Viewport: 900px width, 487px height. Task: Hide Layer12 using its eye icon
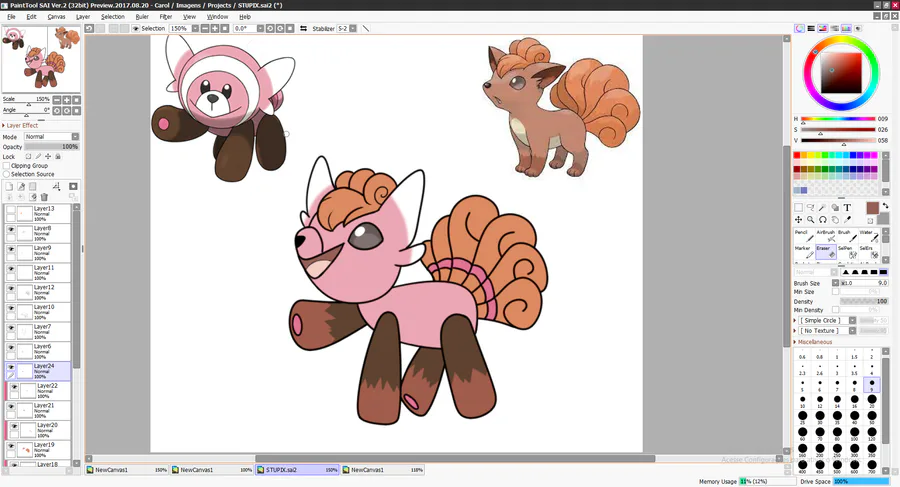click(11, 288)
